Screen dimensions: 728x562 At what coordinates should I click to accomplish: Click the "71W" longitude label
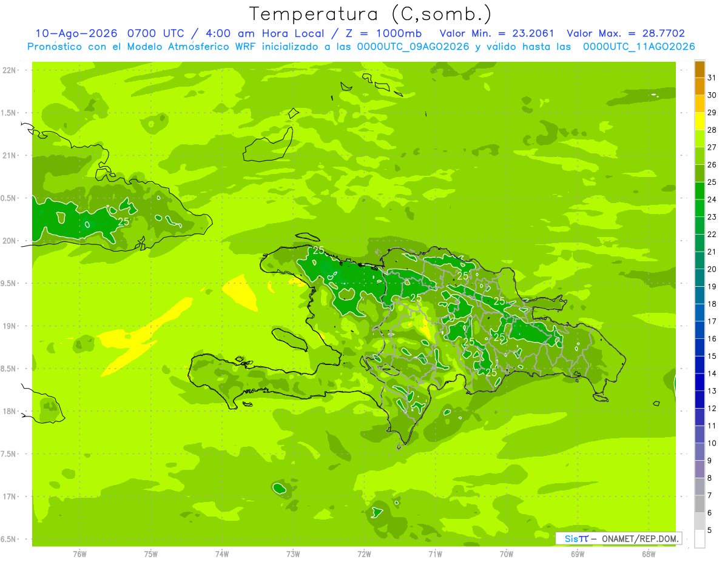(x=435, y=554)
